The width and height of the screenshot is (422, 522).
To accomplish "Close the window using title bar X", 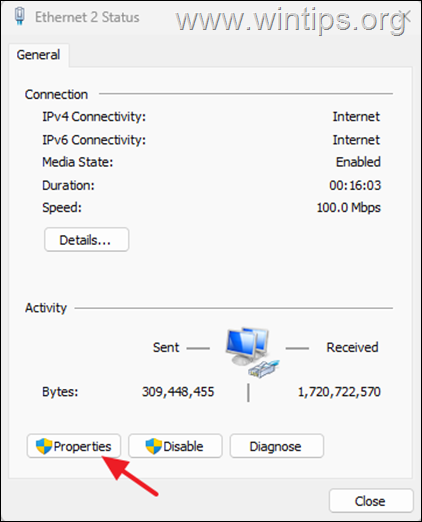I will click(x=406, y=16).
